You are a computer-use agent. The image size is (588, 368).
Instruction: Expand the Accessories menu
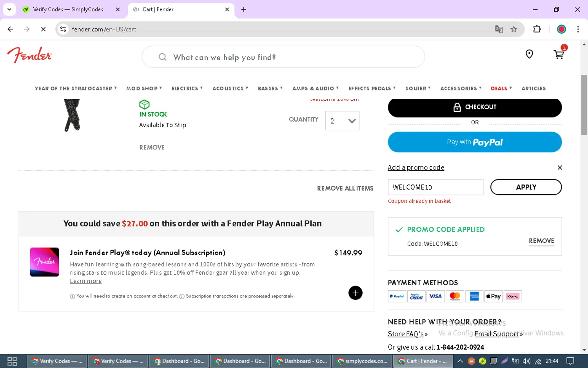point(461,88)
